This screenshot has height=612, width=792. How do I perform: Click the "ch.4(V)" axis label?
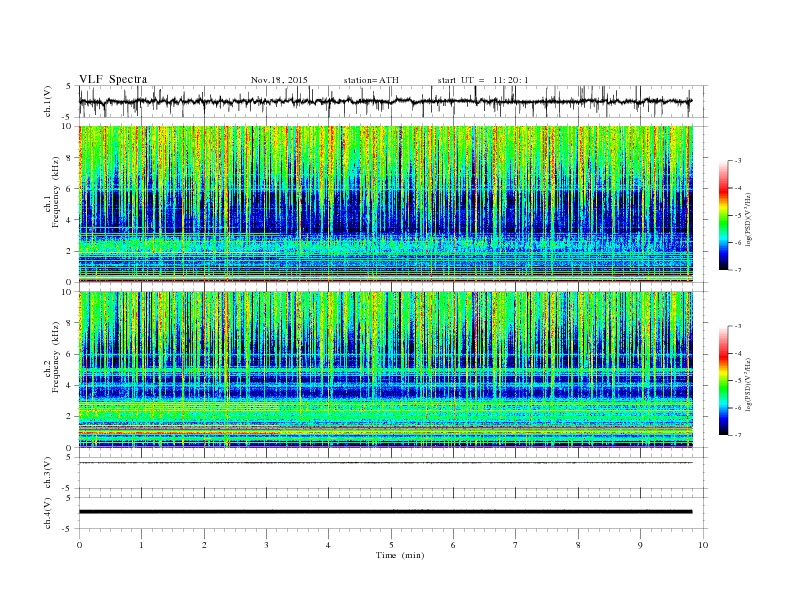pyautogui.click(x=48, y=513)
